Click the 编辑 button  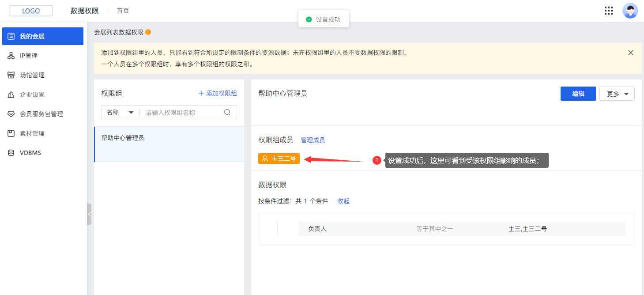(x=578, y=93)
